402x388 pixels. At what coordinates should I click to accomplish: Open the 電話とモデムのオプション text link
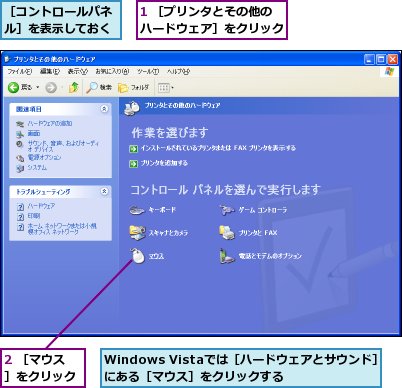tap(270, 256)
